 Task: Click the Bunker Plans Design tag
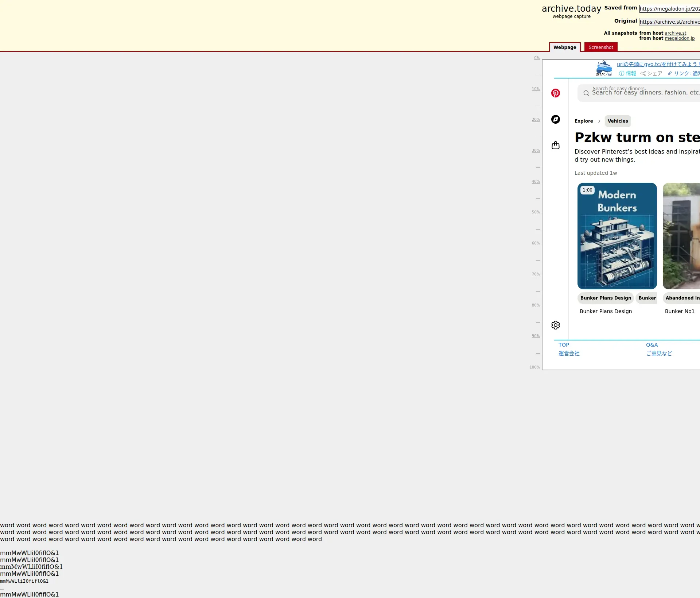point(605,298)
